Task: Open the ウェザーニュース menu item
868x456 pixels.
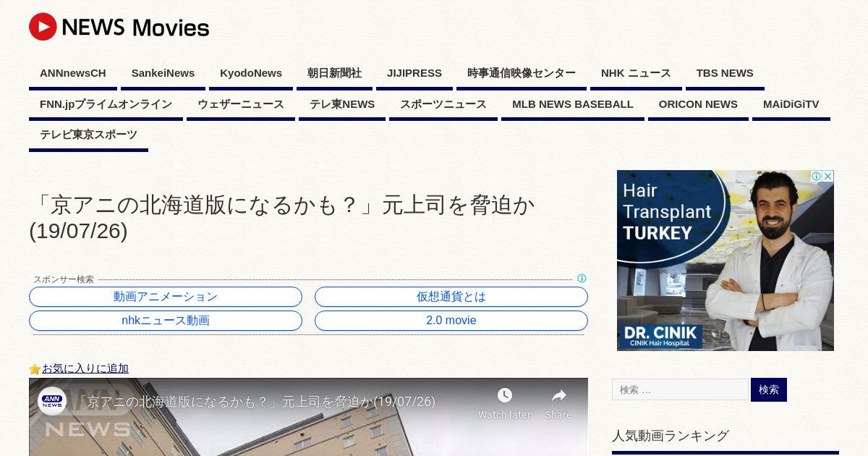Action: click(241, 105)
